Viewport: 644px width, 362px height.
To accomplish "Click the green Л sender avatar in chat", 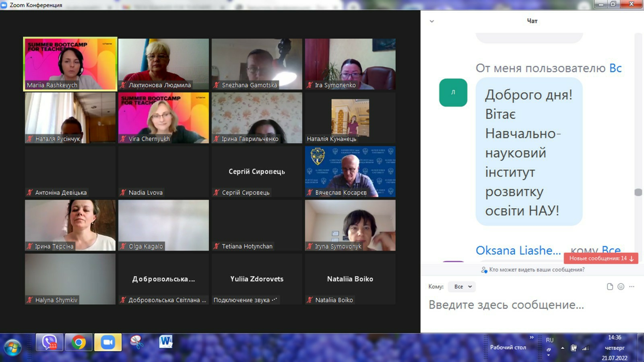I will click(x=453, y=93).
